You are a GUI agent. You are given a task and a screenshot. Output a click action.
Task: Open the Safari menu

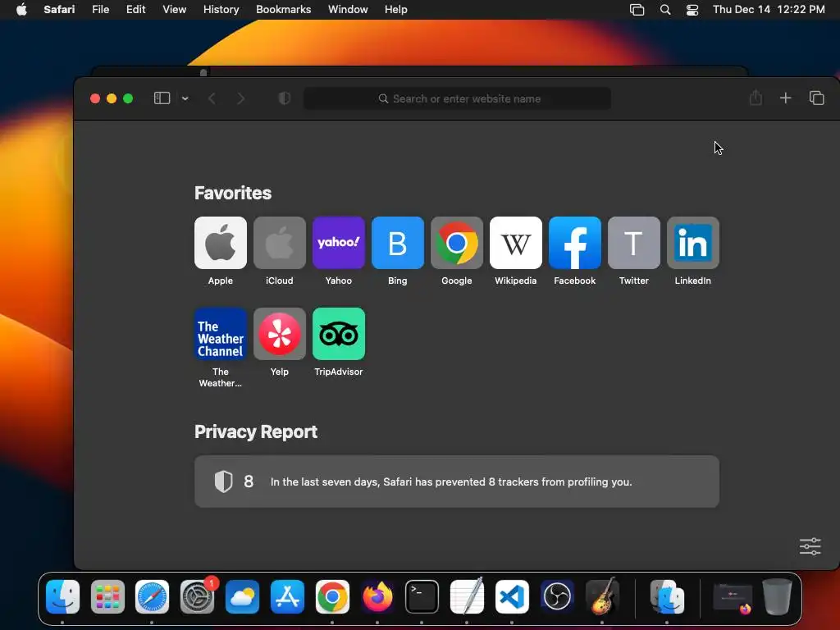(x=59, y=9)
